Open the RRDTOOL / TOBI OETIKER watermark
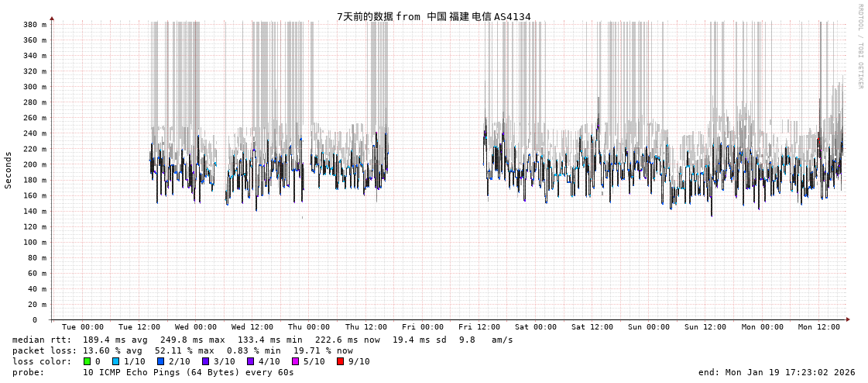 pos(860,47)
